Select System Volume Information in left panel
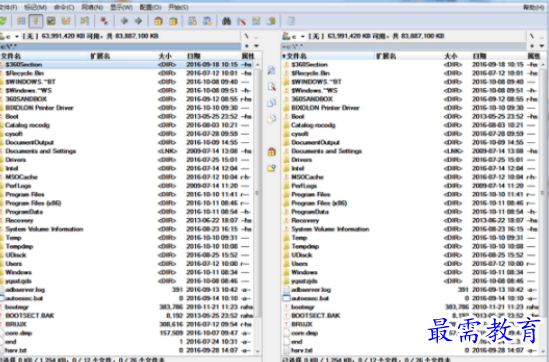This screenshot has height=362, width=549. tap(126, 229)
